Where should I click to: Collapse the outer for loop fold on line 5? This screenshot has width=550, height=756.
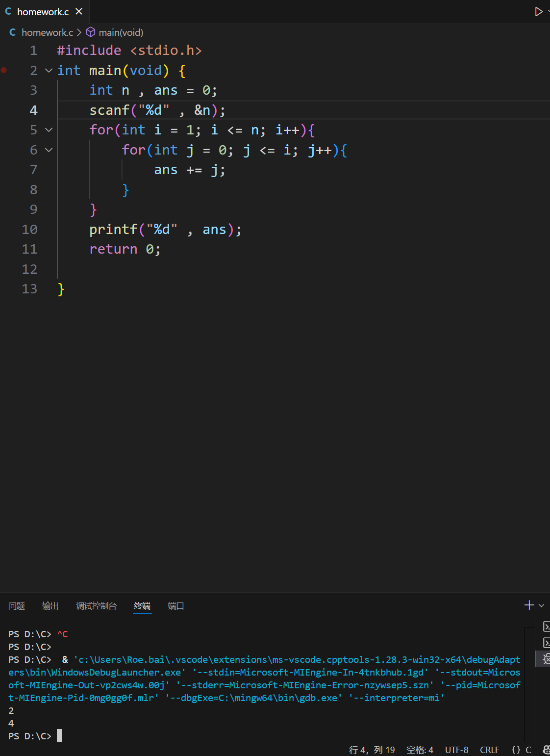pyautogui.click(x=49, y=130)
